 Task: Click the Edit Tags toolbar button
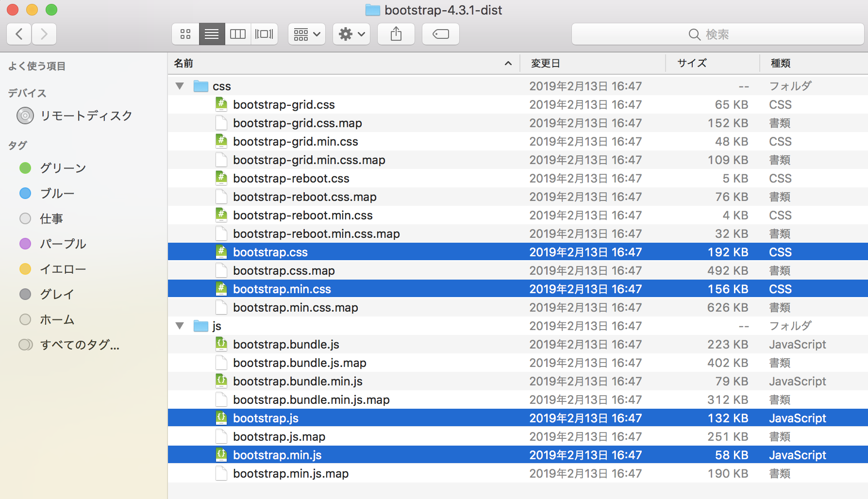pyautogui.click(x=441, y=34)
